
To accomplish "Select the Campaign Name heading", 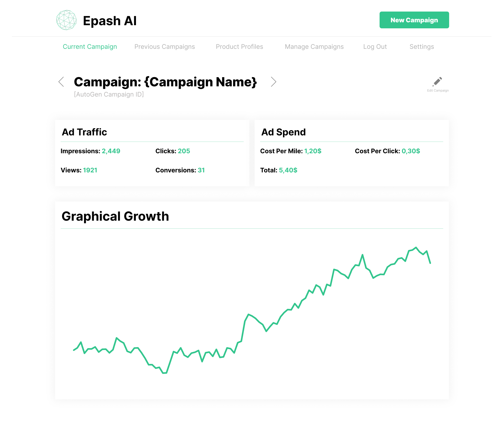I will [x=165, y=82].
